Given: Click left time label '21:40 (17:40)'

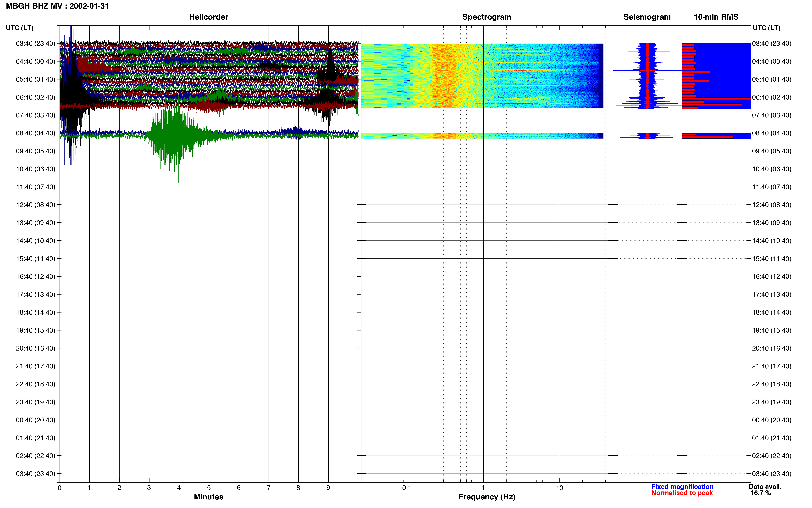Looking at the screenshot, I should point(36,366).
